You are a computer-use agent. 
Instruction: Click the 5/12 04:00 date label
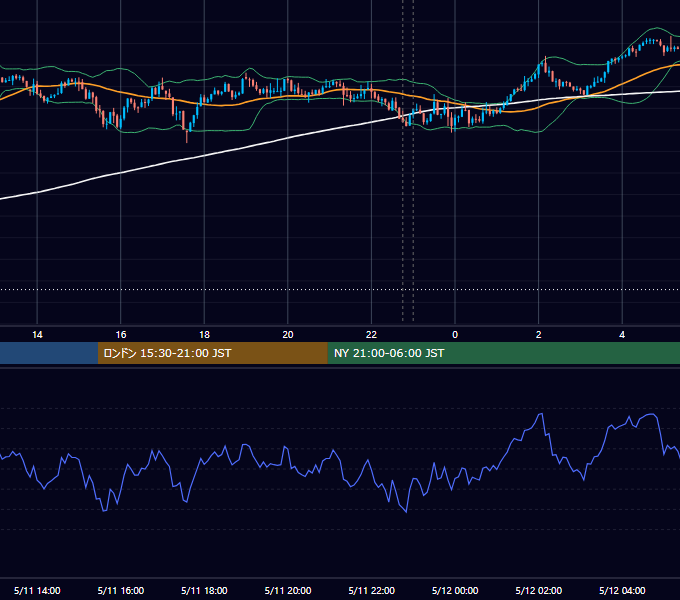tap(622, 590)
